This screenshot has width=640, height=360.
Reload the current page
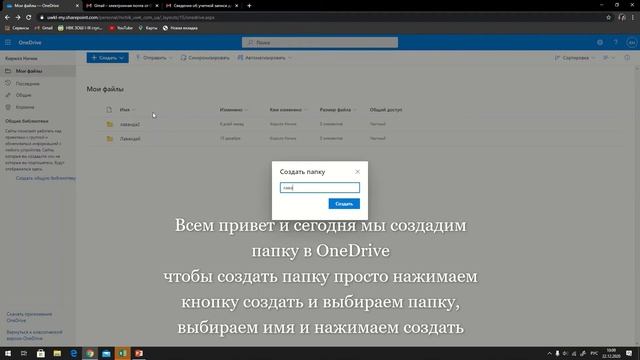[x=29, y=18]
